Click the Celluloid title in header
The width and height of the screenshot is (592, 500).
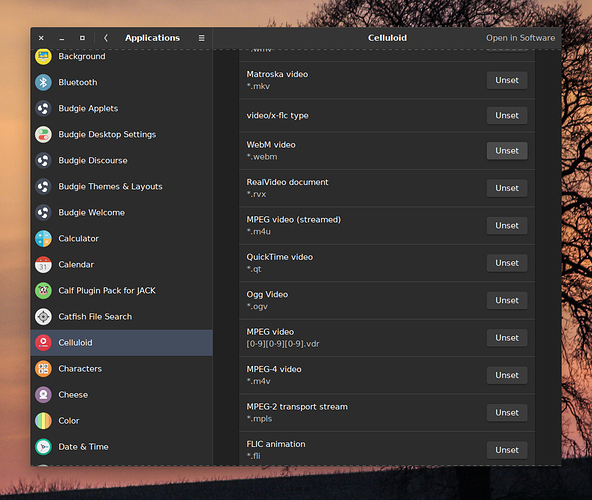click(387, 38)
